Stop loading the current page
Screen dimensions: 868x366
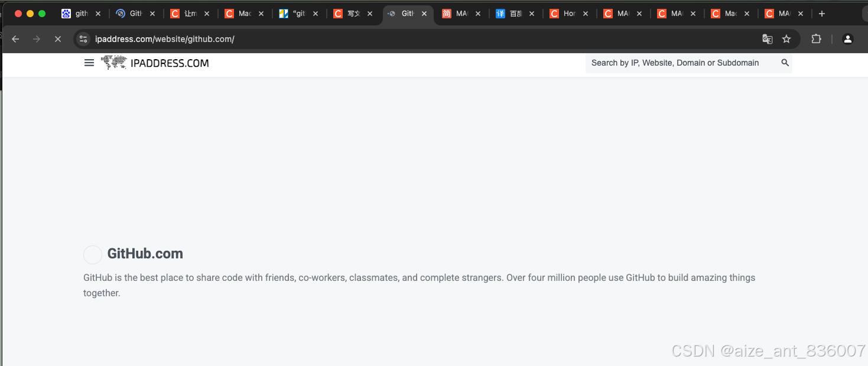[x=57, y=39]
